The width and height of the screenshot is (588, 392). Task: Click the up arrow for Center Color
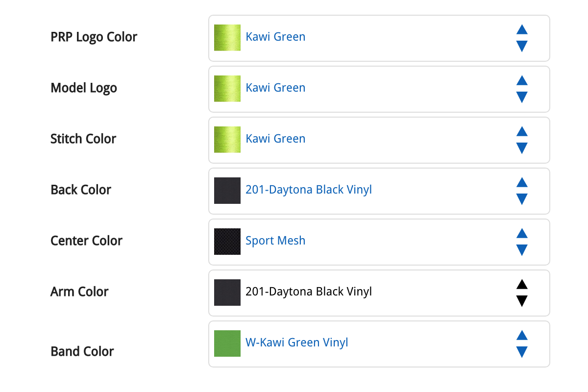pos(522,233)
